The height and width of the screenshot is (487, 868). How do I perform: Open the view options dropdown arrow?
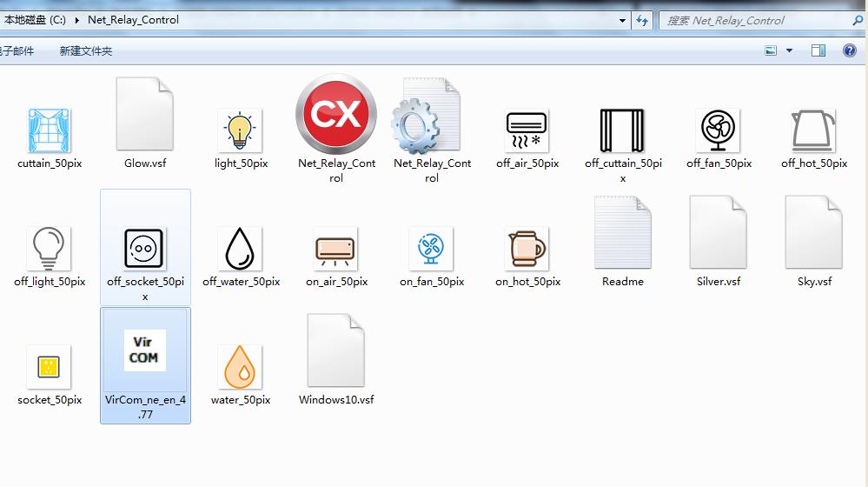coord(789,51)
